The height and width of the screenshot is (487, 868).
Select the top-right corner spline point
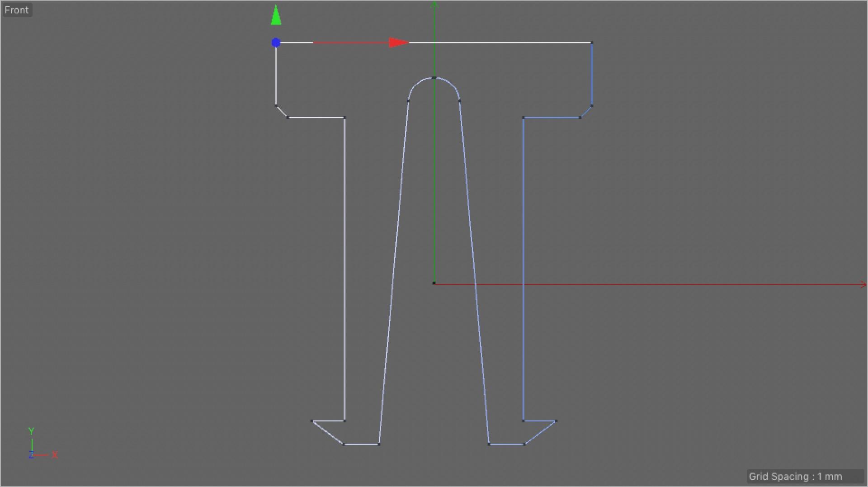(x=592, y=43)
